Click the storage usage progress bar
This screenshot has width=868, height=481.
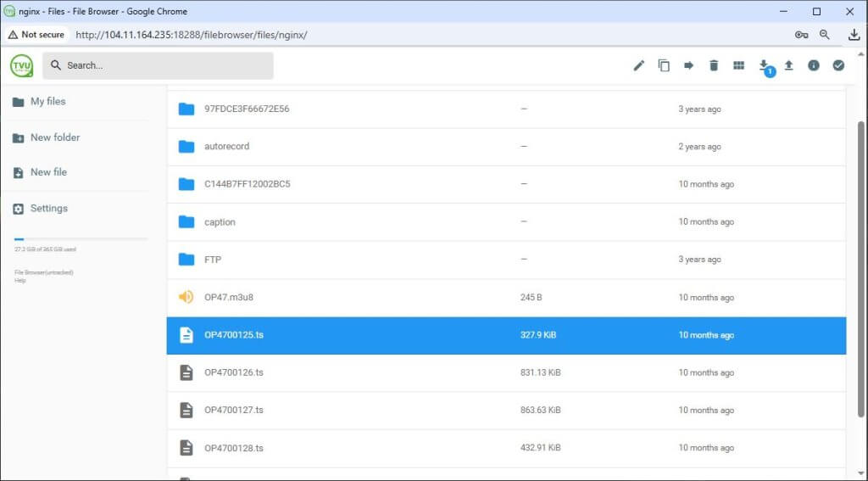81,239
